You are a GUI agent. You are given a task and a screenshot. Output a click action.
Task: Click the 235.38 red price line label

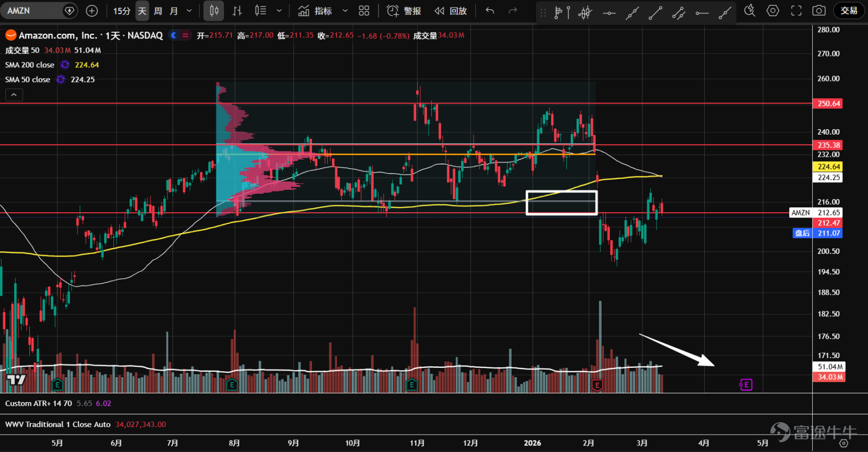pos(829,145)
